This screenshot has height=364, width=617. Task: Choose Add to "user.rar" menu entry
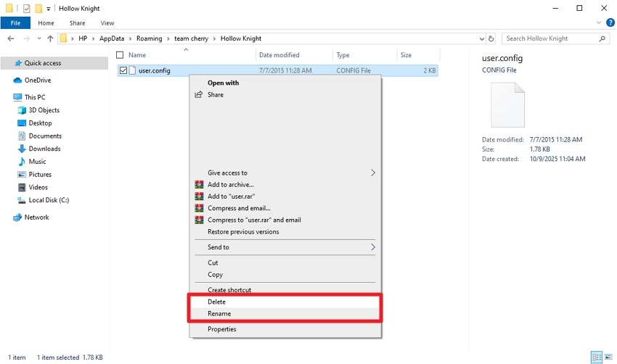pos(285,197)
